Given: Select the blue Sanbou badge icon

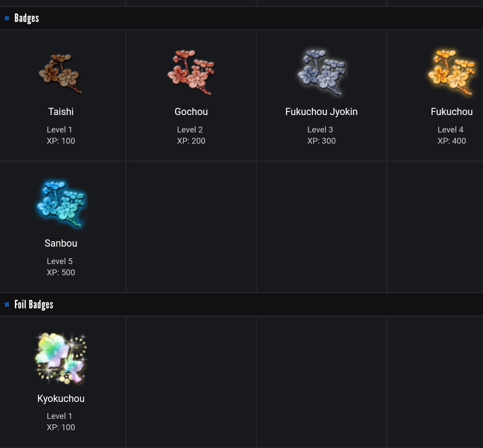Looking at the screenshot, I should click(61, 204).
